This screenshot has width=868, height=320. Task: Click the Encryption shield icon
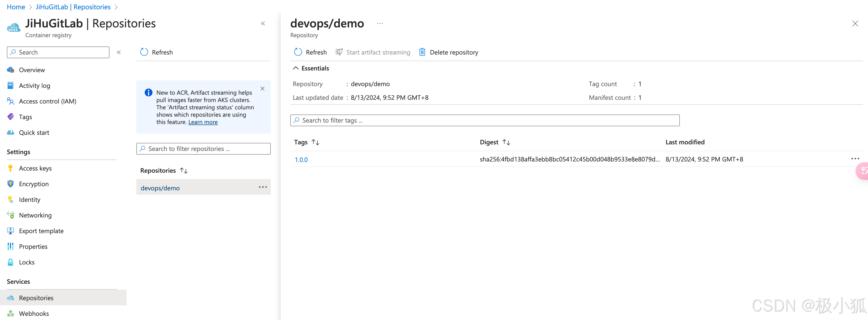click(11, 184)
